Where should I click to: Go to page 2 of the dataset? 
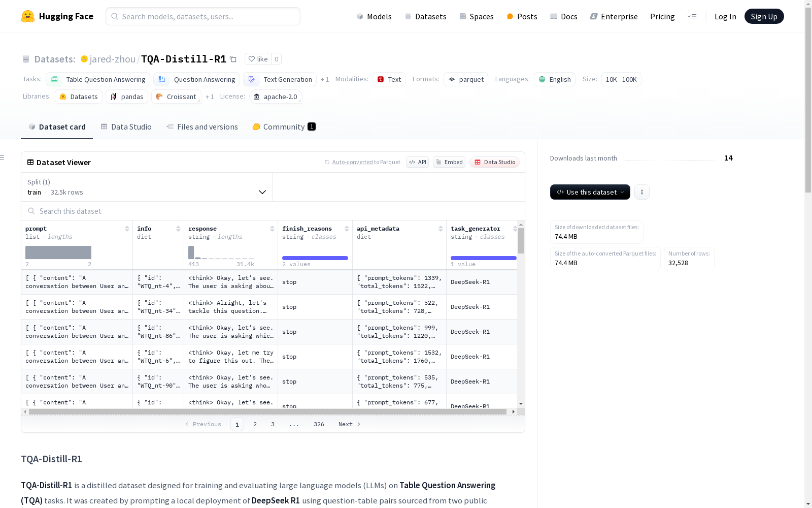[255, 424]
